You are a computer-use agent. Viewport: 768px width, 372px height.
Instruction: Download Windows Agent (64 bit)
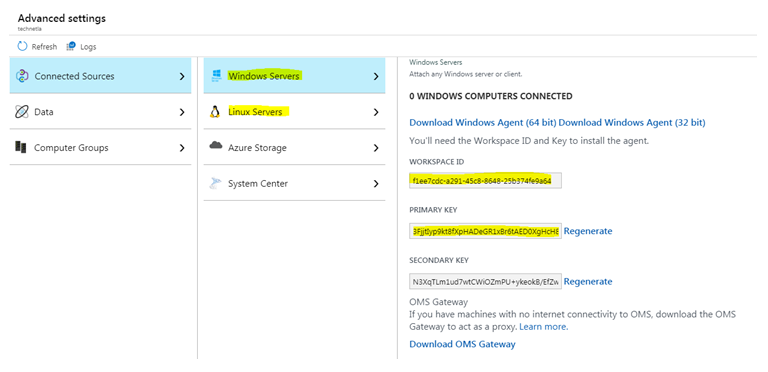483,122
